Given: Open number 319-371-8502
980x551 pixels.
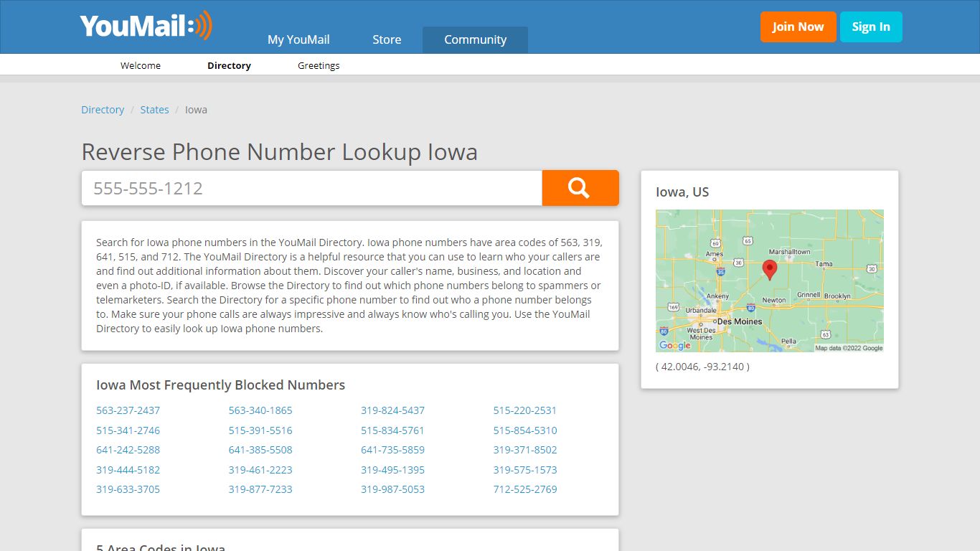Looking at the screenshot, I should tap(524, 450).
